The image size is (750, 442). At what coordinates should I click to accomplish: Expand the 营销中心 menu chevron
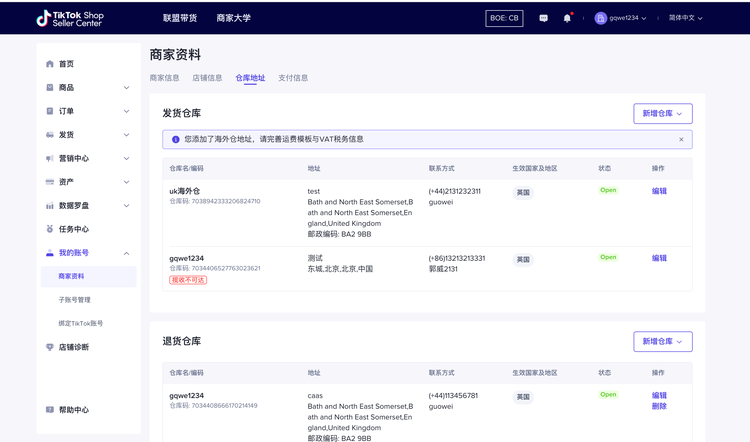tap(126, 158)
